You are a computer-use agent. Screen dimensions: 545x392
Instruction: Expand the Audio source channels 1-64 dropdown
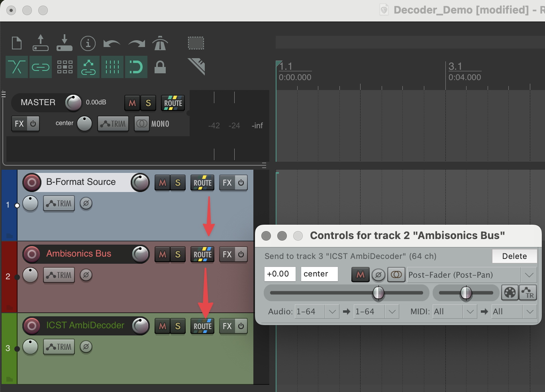(x=332, y=312)
